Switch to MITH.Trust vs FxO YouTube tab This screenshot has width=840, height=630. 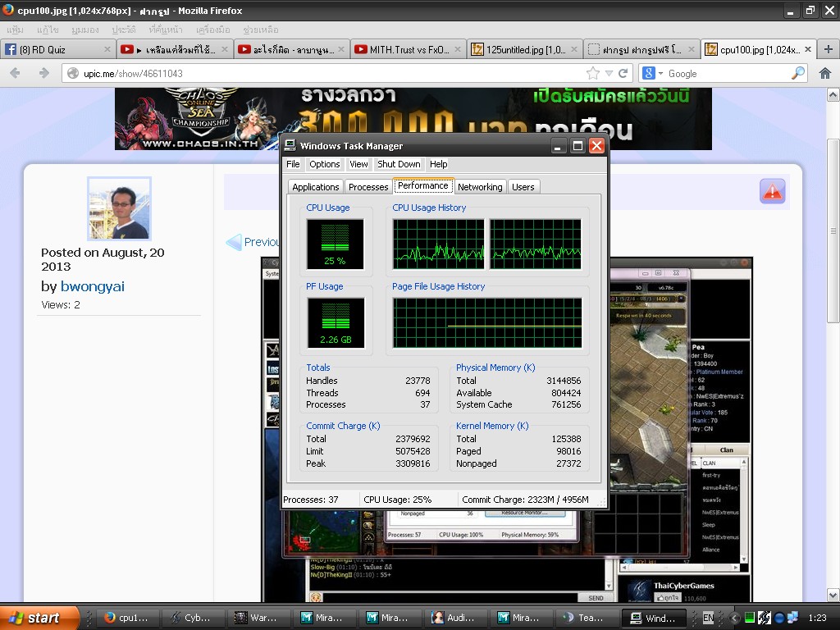[x=408, y=49]
